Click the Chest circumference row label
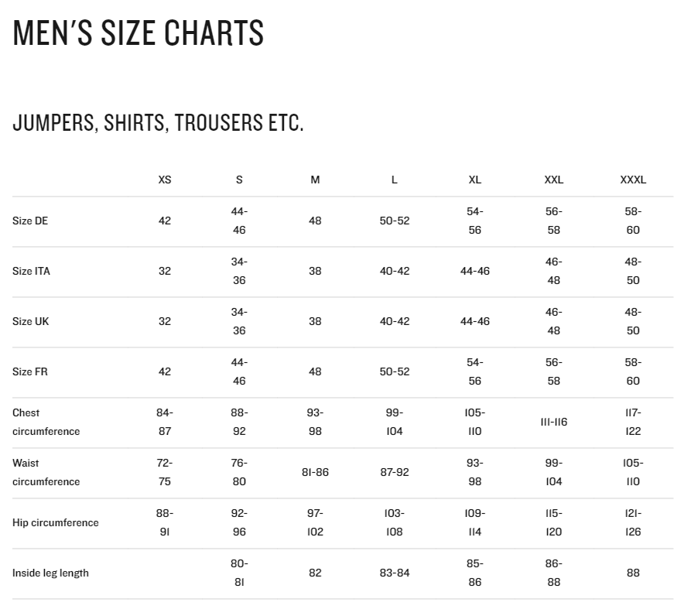 46,422
